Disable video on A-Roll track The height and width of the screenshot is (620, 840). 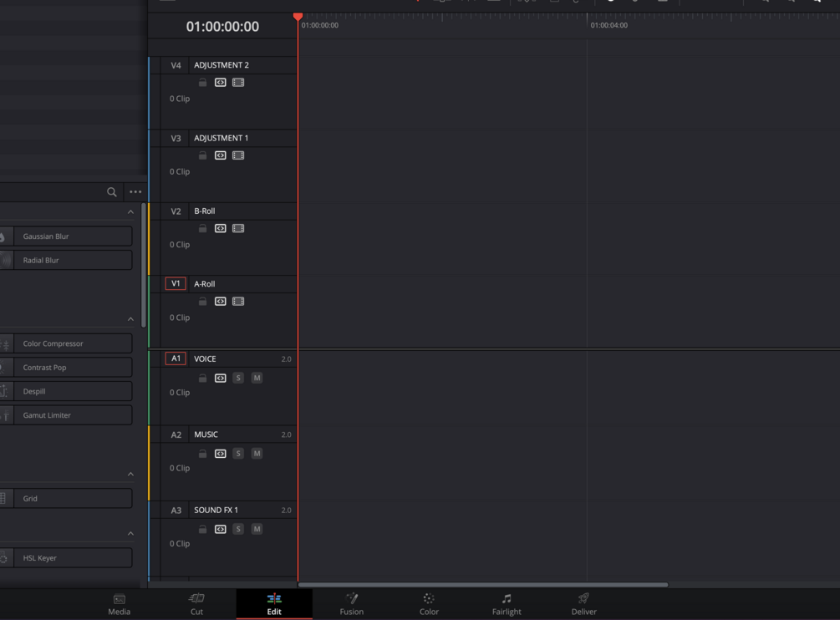point(238,302)
